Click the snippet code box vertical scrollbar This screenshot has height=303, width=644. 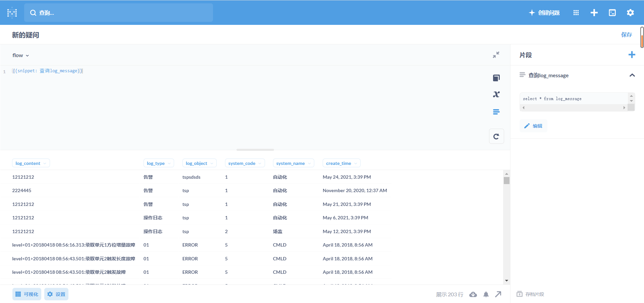click(631, 98)
